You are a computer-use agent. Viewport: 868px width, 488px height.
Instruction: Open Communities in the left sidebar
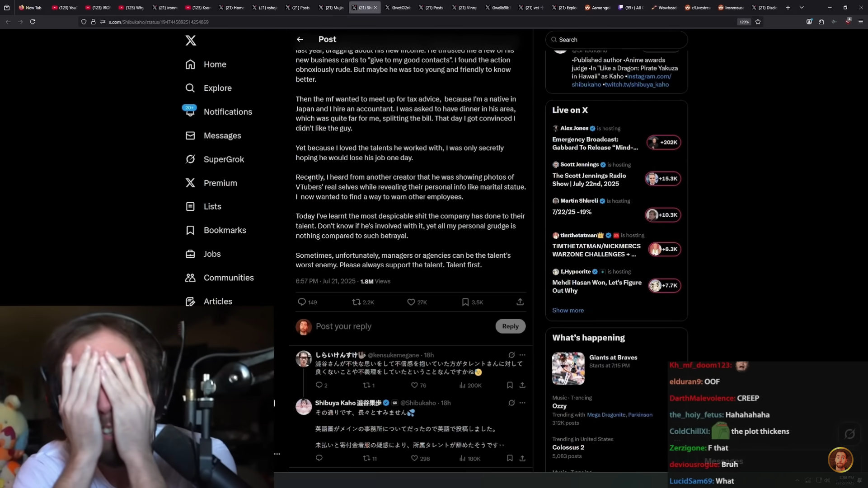pyautogui.click(x=228, y=278)
